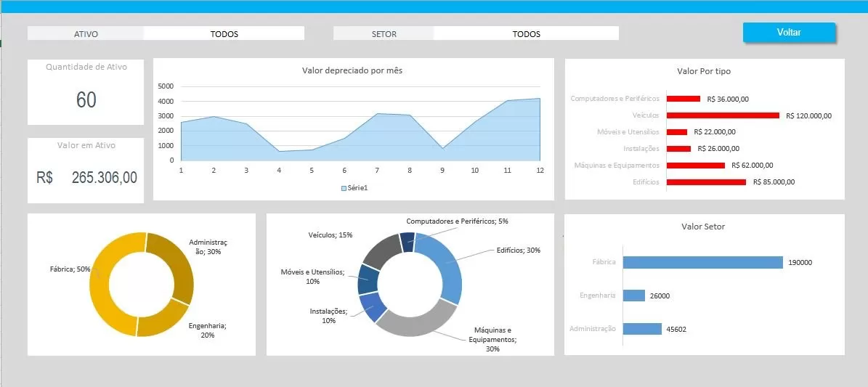Click the Móveis e Utensílios red bar
The width and height of the screenshot is (868, 387).
click(x=676, y=132)
